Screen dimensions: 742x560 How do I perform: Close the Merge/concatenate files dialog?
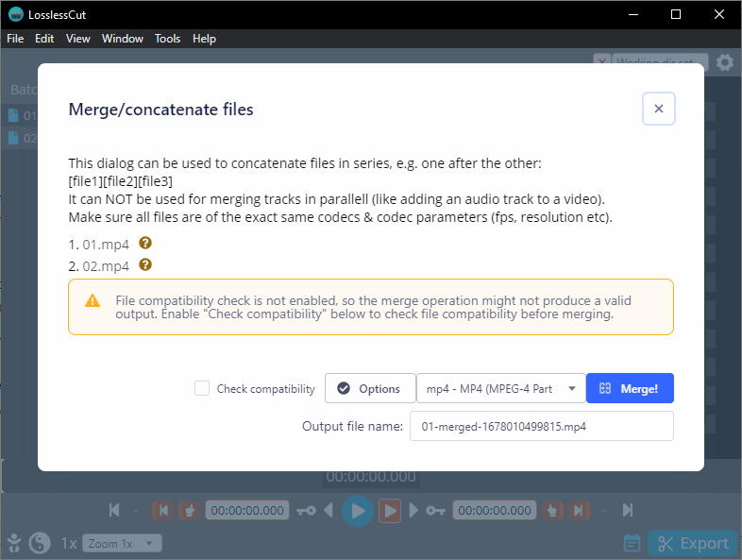[658, 109]
